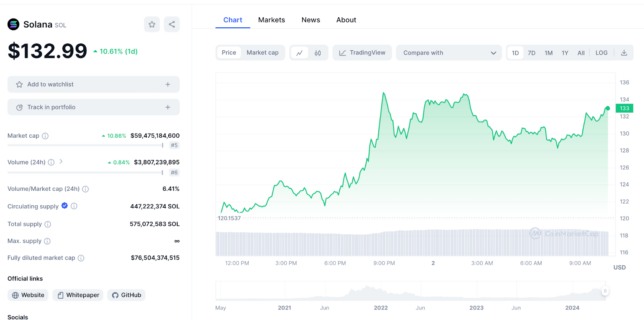Click the historical range overview chart
This screenshot has height=320, width=644.
411,291
